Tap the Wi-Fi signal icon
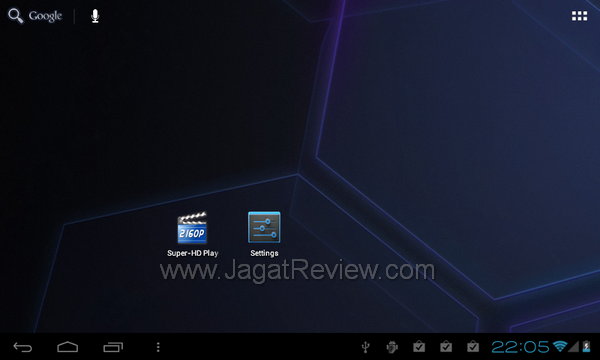The image size is (600, 360). [x=560, y=347]
